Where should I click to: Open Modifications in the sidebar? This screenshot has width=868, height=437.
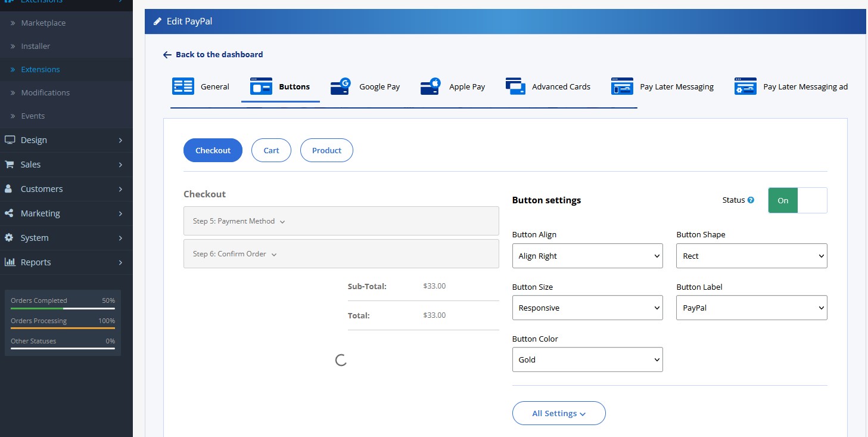[45, 92]
